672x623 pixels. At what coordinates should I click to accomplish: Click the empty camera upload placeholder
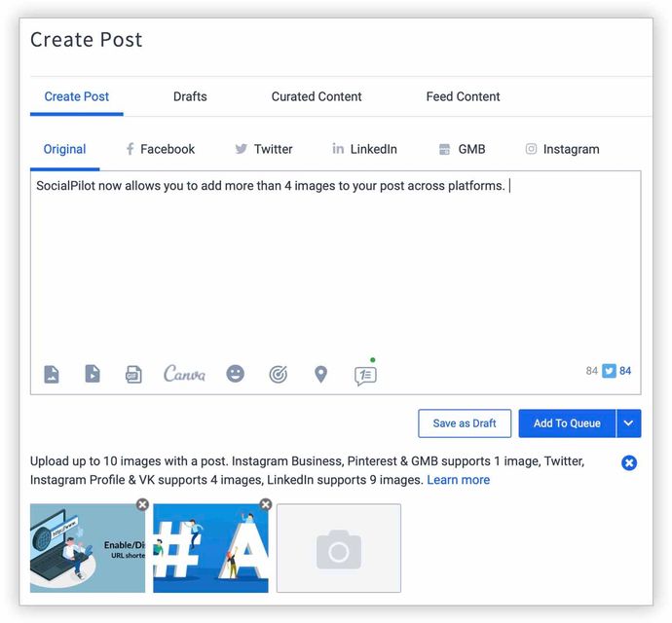[339, 548]
